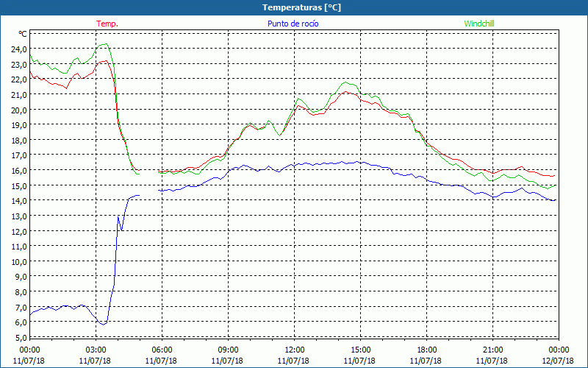Click the '9,0' y-axis value

pyautogui.click(x=21, y=277)
